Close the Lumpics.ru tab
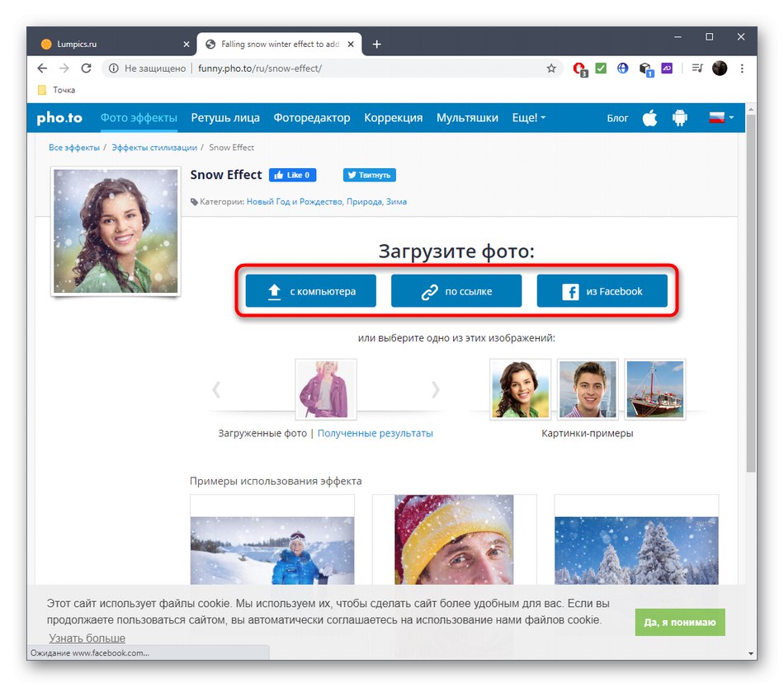 pyautogui.click(x=187, y=45)
